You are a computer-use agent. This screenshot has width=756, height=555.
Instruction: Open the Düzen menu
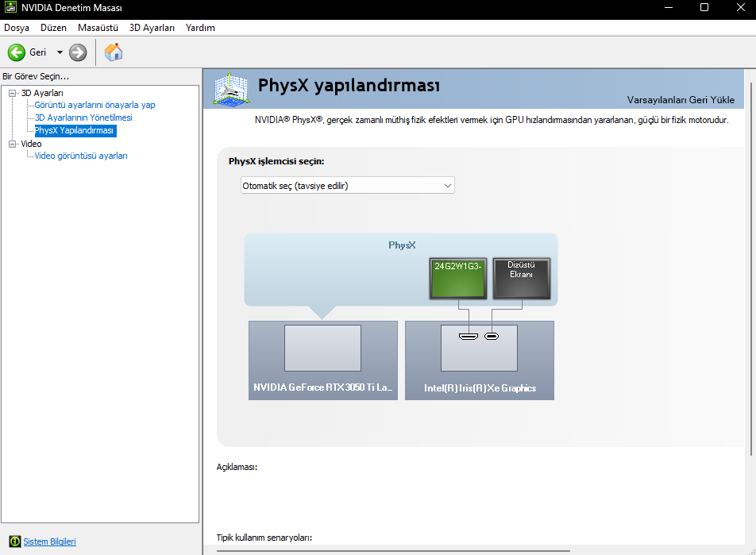coord(53,28)
